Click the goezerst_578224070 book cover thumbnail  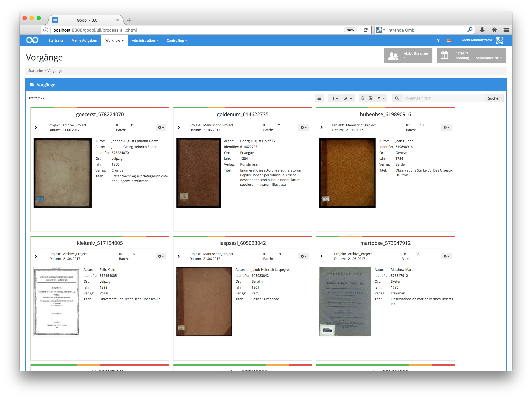63,173
